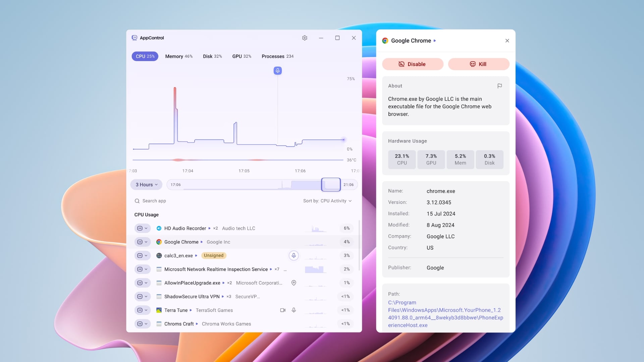Click Google Chrome app icon in the list
644x362 pixels.
pyautogui.click(x=159, y=242)
